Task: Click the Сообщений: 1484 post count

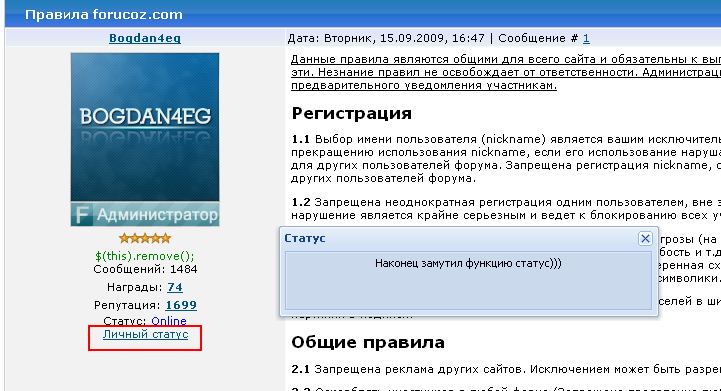Action: coord(145,269)
